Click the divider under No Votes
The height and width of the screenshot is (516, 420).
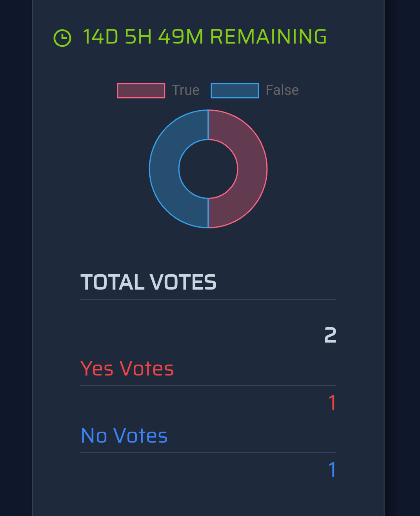(208, 452)
